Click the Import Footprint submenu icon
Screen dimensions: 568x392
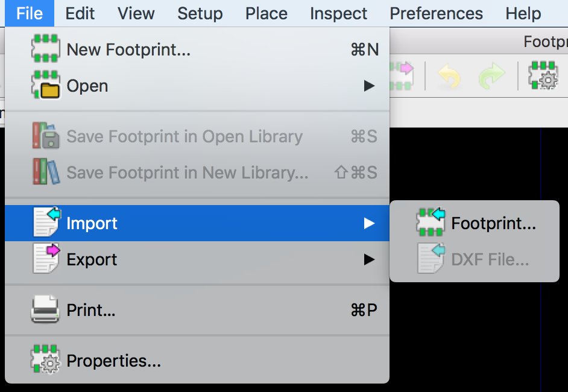tap(431, 223)
